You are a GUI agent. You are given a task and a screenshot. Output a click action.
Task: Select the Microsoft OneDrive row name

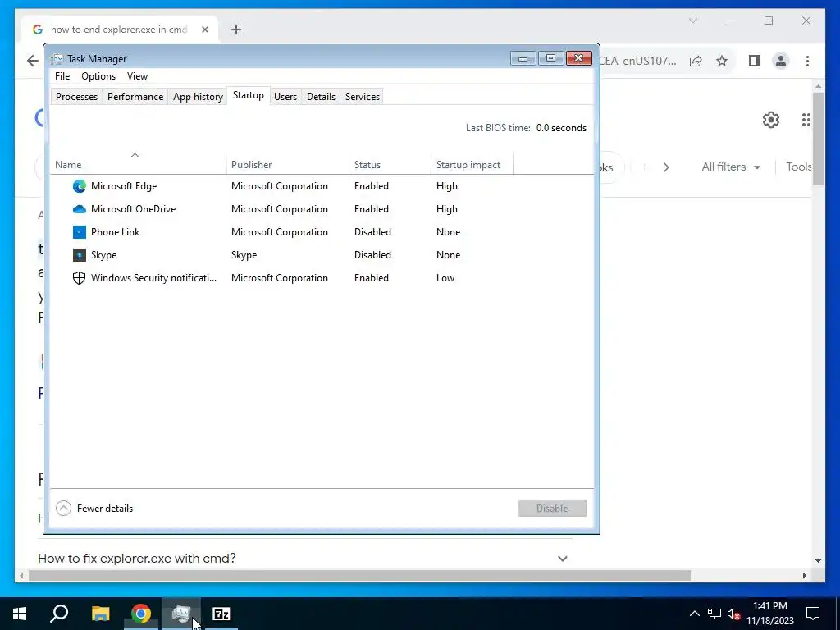134,209
